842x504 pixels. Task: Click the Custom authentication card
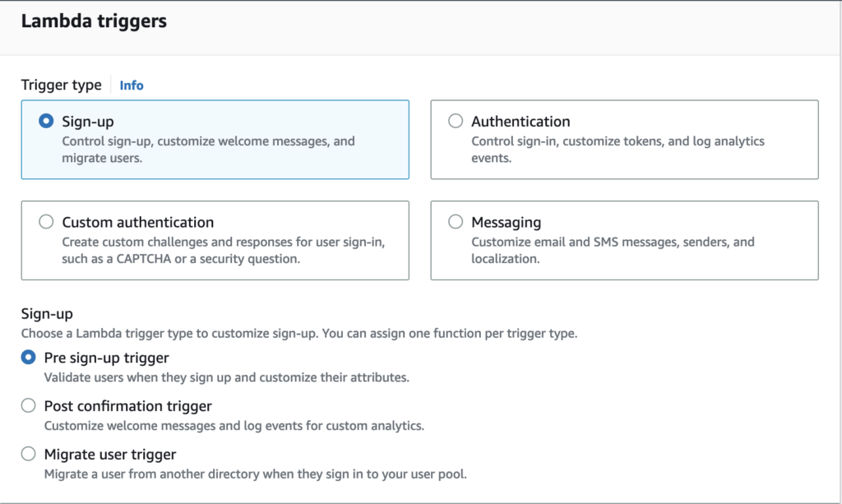coord(214,240)
